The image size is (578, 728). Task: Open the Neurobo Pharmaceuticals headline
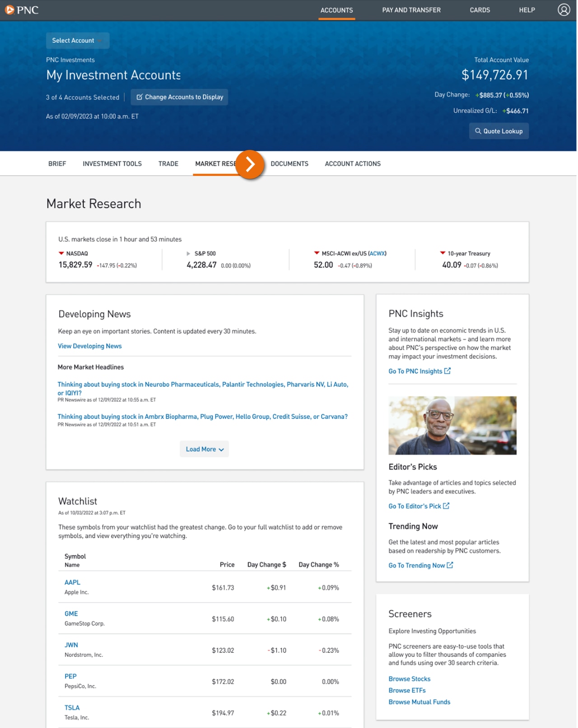[203, 388]
